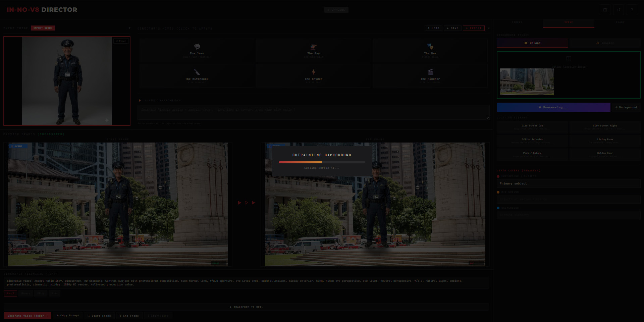
Task: Switch to the Camera tab
Action: (x=517, y=22)
